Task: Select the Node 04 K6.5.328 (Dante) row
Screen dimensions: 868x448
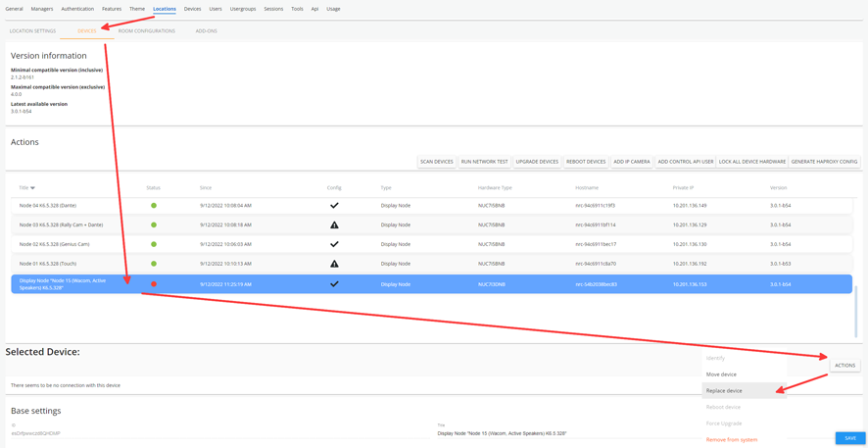Action: click(431, 206)
